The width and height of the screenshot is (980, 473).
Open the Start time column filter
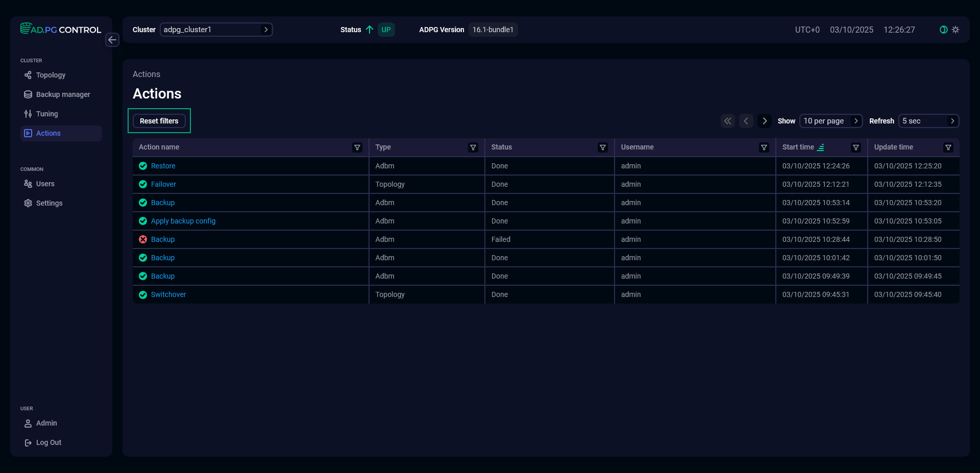pyautogui.click(x=856, y=147)
